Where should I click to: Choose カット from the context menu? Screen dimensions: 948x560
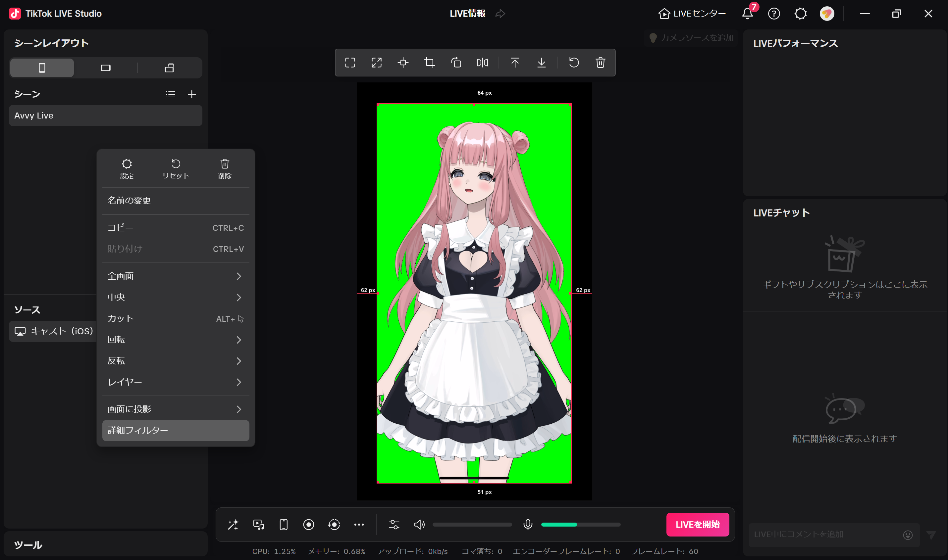176,319
